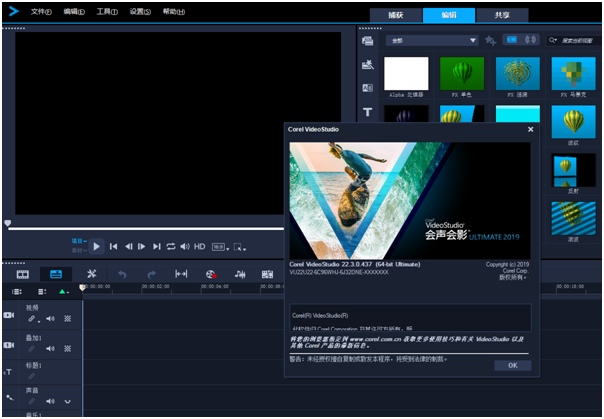
Task: Click the film-grid icon on timeline toolbar
Action: 267,274
